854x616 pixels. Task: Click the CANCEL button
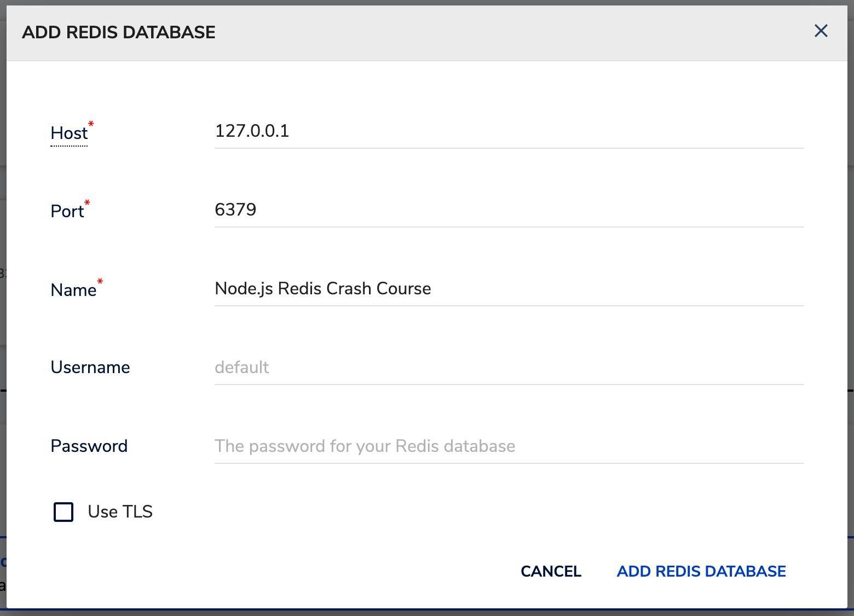coord(551,571)
